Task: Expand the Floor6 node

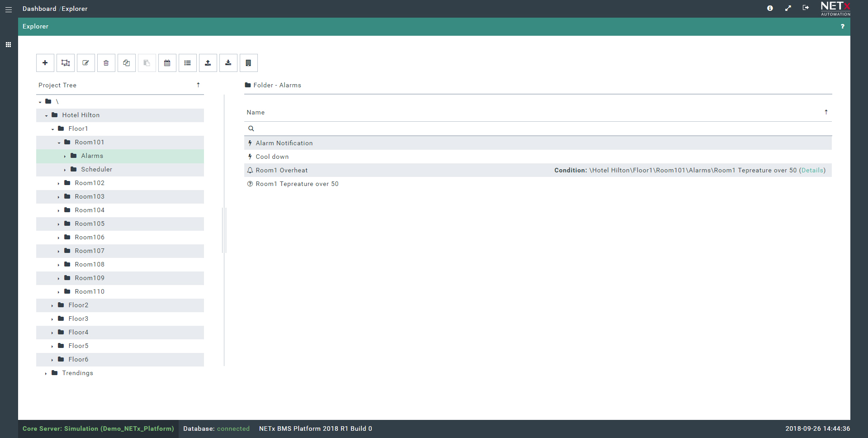Action: coord(52,360)
